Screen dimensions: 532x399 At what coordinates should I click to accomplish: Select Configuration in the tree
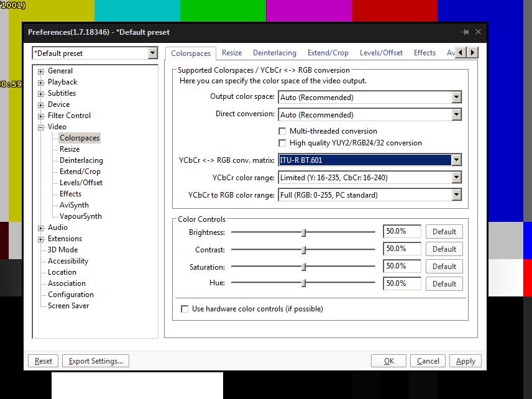click(x=71, y=295)
